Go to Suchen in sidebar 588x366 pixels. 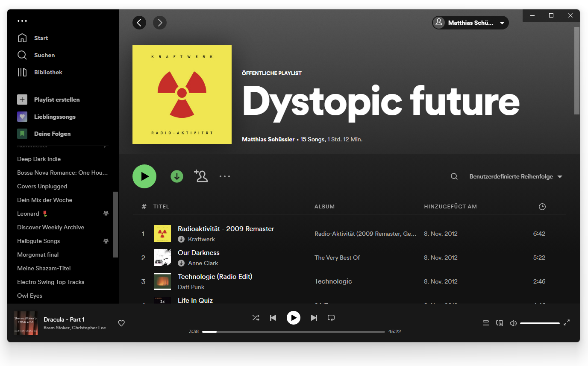[44, 55]
